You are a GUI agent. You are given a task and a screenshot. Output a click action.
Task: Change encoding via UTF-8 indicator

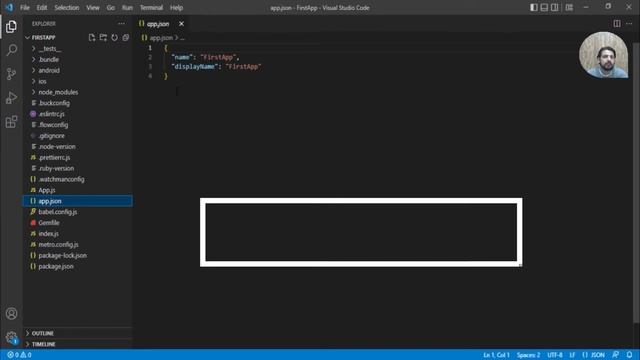[555, 355]
